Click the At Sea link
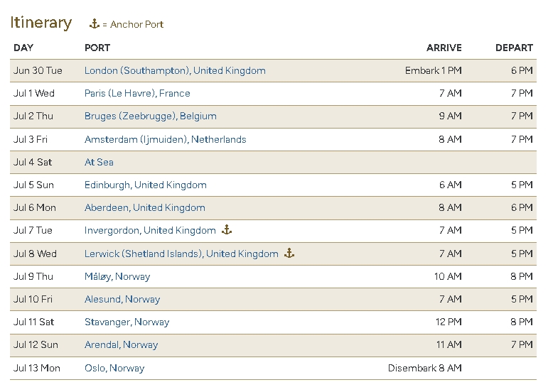This screenshot has width=553, height=392. 99,162
